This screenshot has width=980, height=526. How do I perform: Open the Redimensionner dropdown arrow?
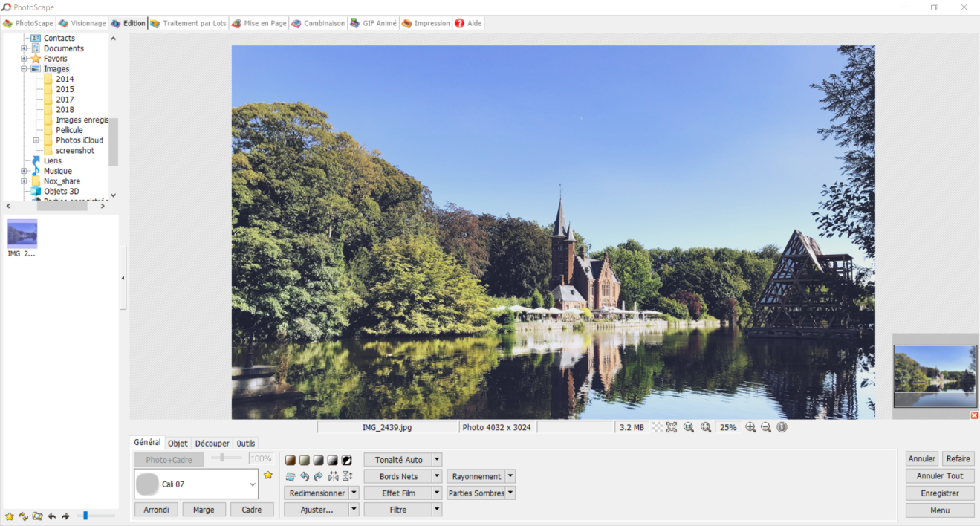coord(354,493)
